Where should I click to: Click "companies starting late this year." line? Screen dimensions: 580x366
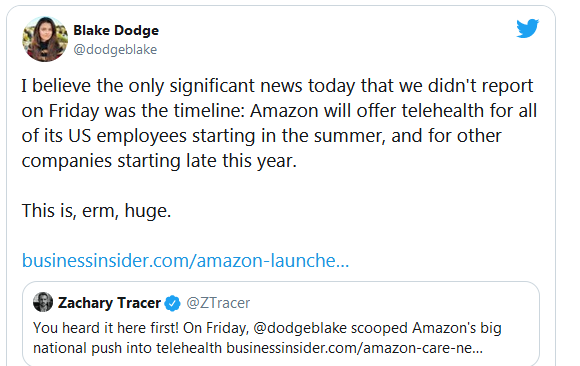click(159, 161)
